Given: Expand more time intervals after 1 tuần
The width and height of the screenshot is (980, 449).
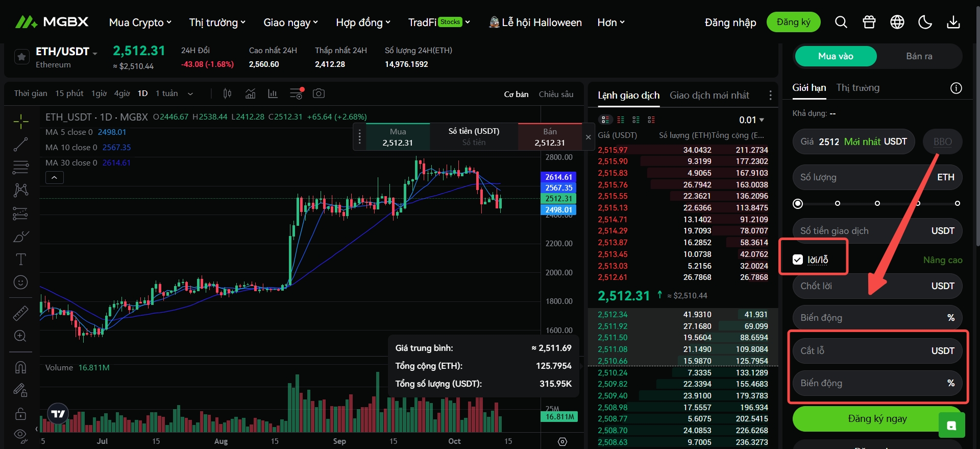Looking at the screenshot, I should pos(190,93).
